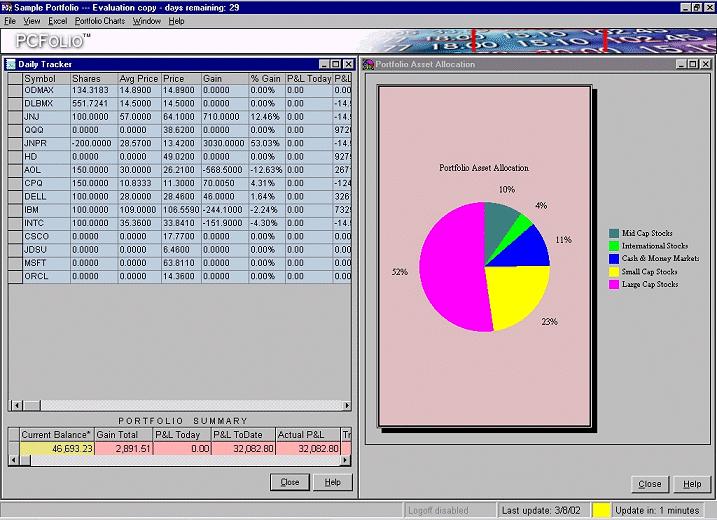Click the Current Balance value 46,693.23
Screen dimensions: 717x520
(57, 449)
